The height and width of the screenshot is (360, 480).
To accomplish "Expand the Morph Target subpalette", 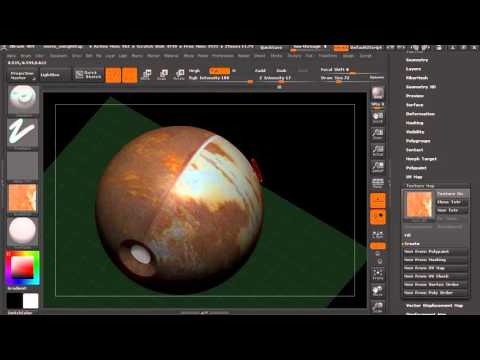I will click(x=421, y=159).
